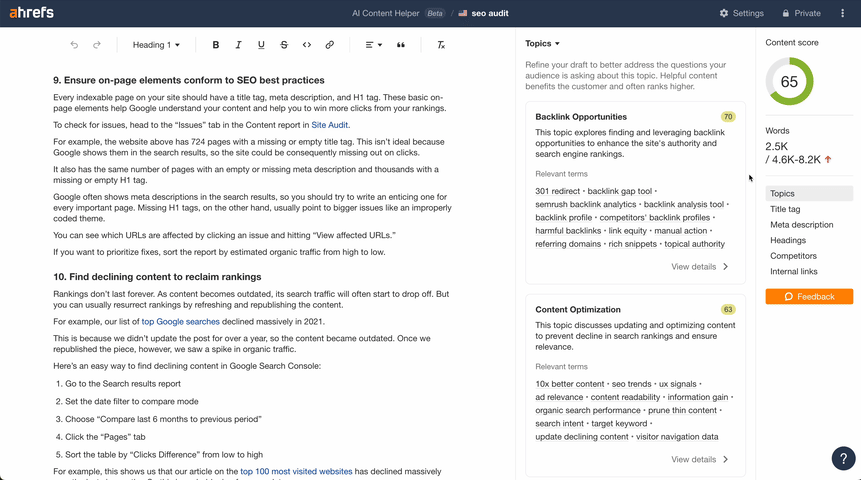The width and height of the screenshot is (861, 480).
Task: Click the redo arrow icon
Action: click(x=97, y=45)
